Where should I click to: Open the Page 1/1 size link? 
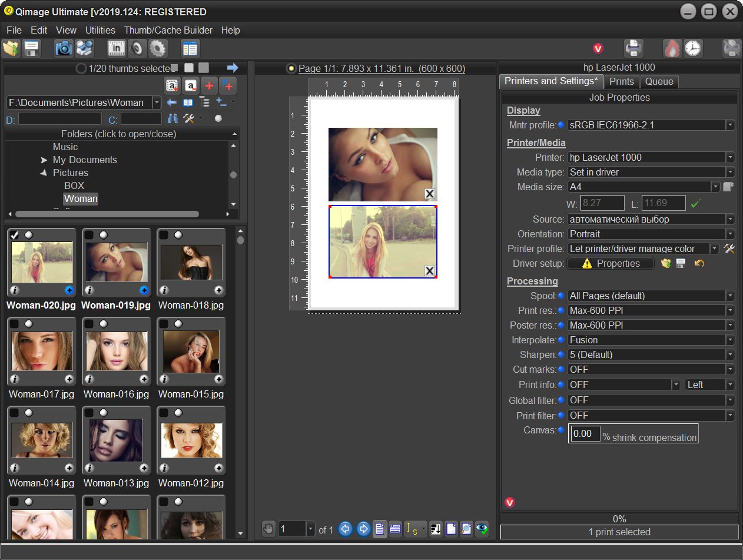[x=382, y=69]
